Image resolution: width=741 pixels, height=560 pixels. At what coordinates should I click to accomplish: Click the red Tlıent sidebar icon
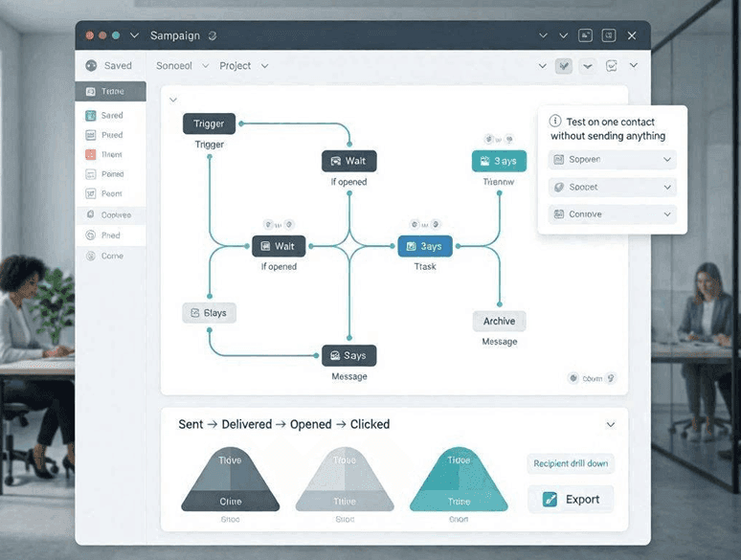click(91, 154)
